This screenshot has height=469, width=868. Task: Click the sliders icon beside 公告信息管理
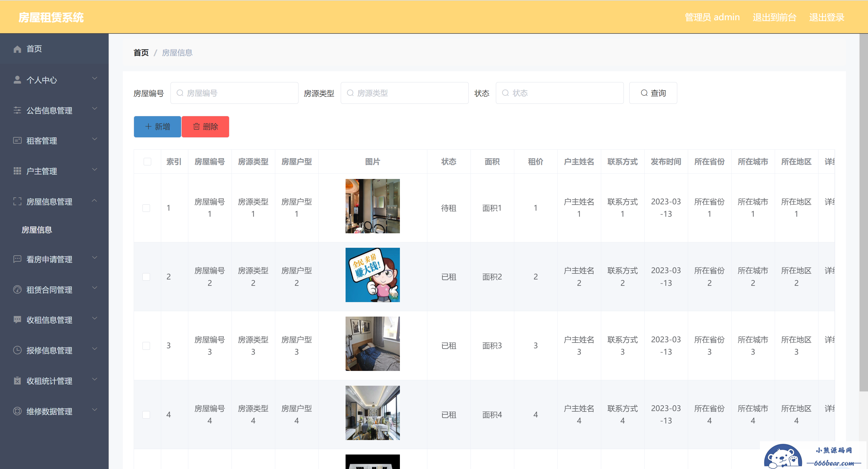17,110
